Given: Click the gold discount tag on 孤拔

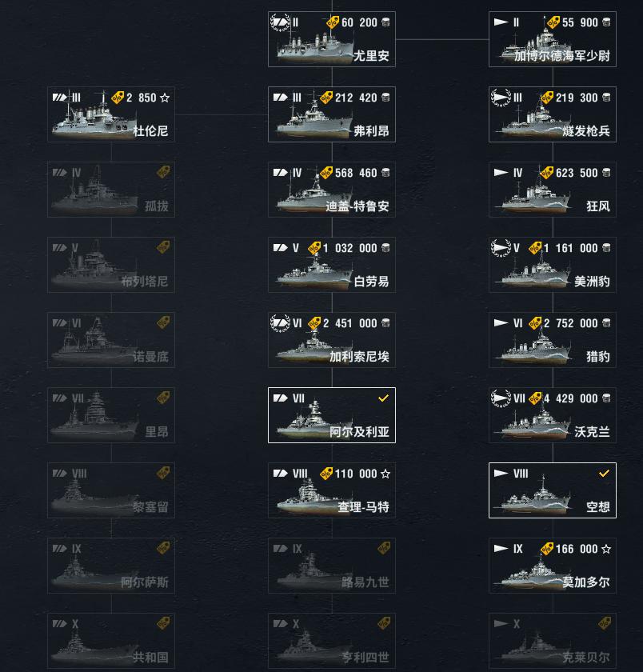Looking at the screenshot, I should (163, 172).
